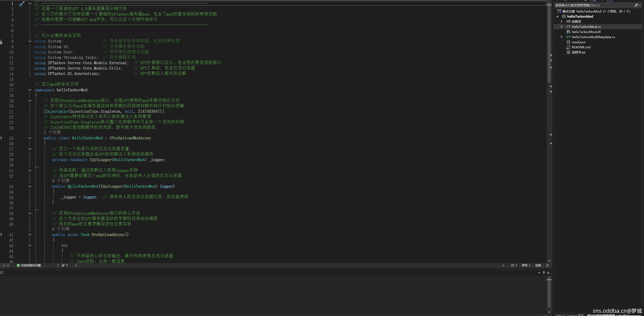Select helloTarkovMod.dll in Solution Explorer
The height and width of the screenshot is (316, 644).
(x=586, y=32)
